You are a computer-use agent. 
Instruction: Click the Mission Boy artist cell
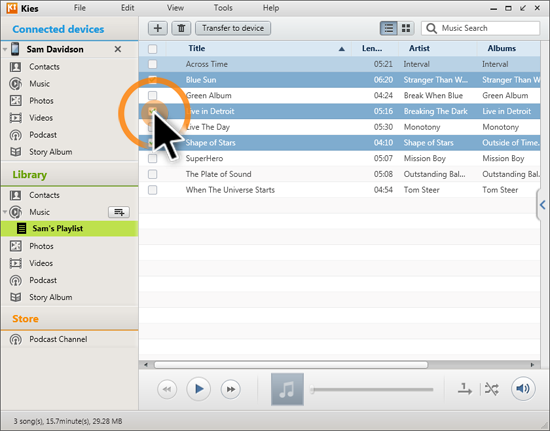click(x=424, y=159)
